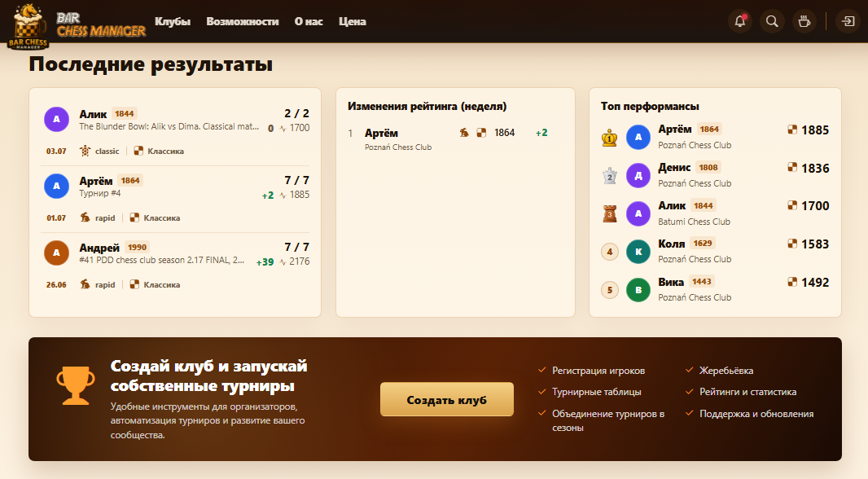Viewport: 868px width, 479px height.
Task: Click Артём's avatar in top performances
Action: [638, 138]
